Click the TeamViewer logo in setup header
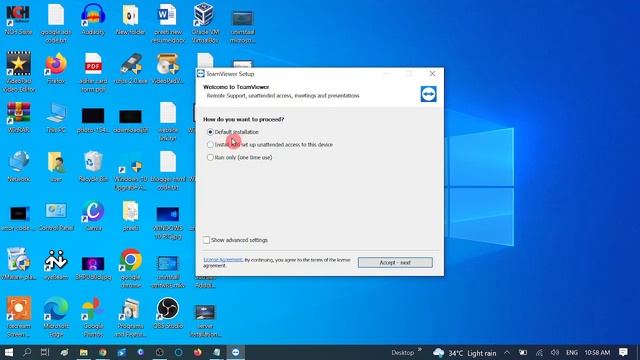The image size is (640, 360). point(429,94)
